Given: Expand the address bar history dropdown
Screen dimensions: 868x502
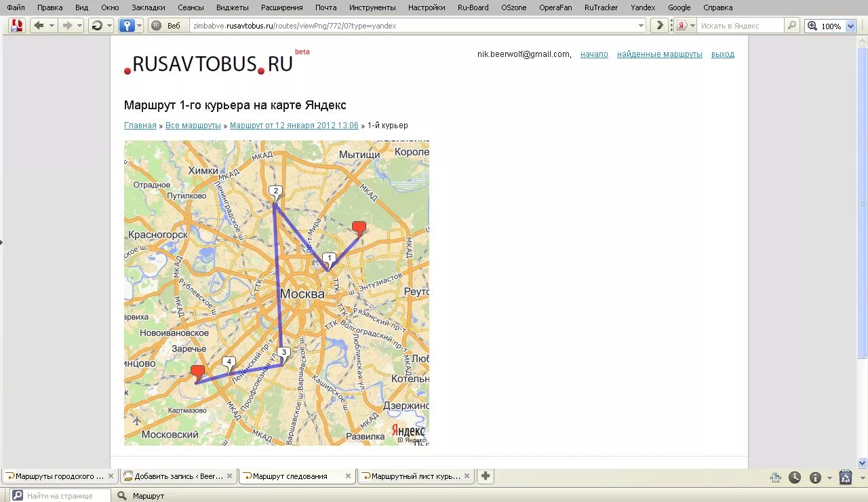Looking at the screenshot, I should click(x=641, y=26).
